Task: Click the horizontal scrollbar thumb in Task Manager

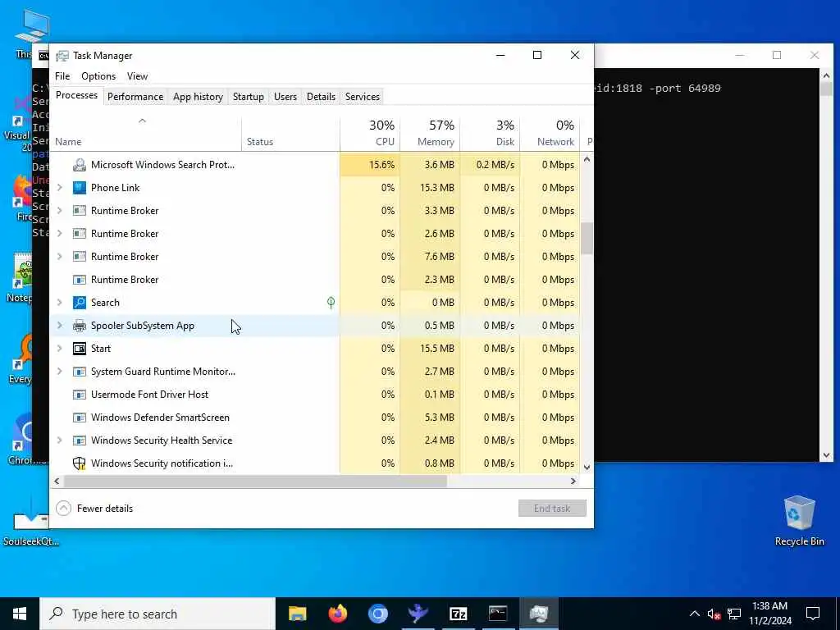Action: 256,481
